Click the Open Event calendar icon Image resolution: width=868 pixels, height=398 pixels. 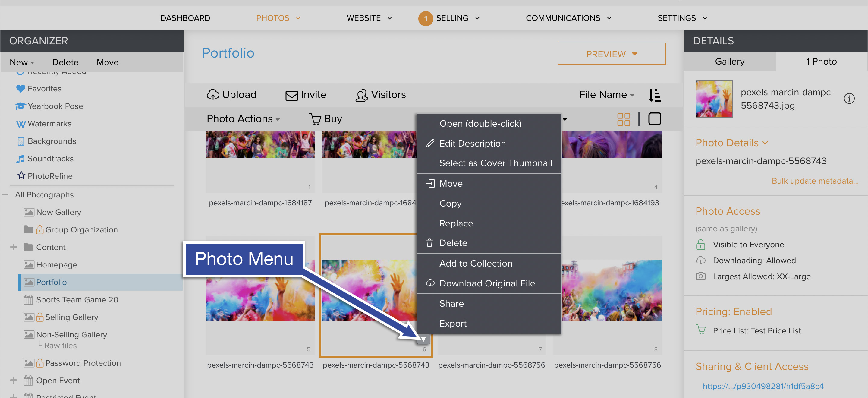[x=28, y=381]
